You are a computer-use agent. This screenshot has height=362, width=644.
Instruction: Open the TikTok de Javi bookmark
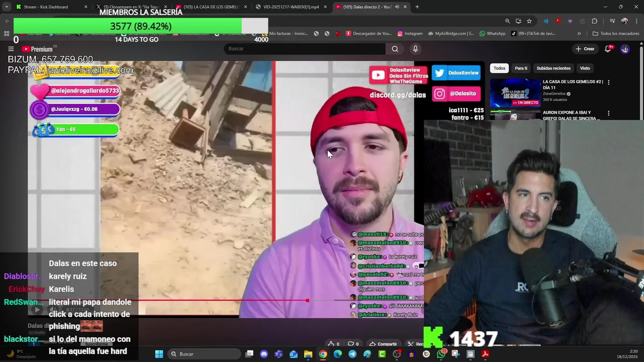tap(533, 34)
